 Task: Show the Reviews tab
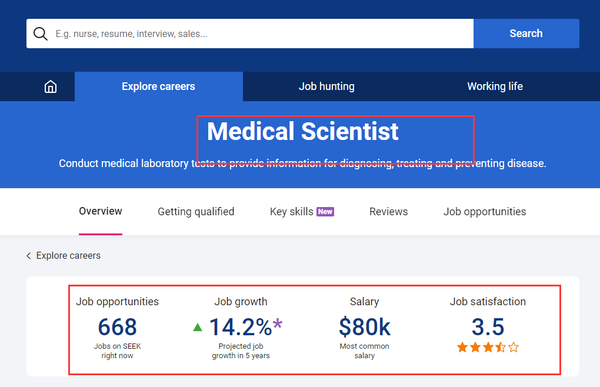tap(388, 212)
